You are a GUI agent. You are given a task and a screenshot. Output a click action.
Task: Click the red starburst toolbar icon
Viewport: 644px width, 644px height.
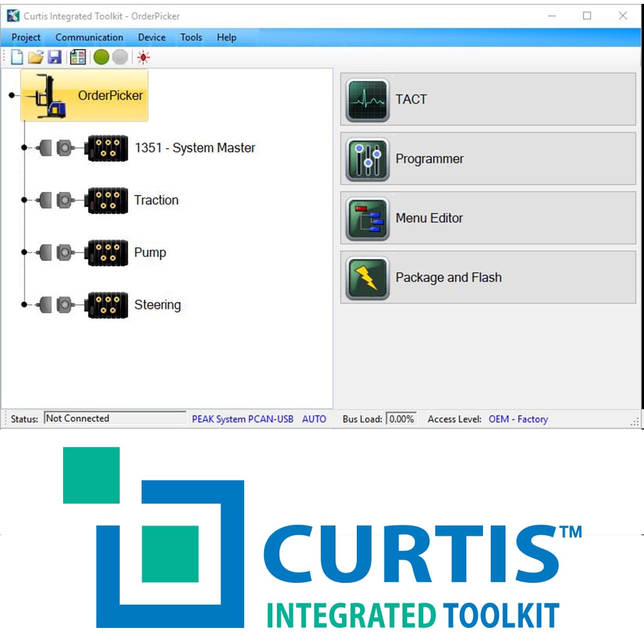(x=144, y=57)
